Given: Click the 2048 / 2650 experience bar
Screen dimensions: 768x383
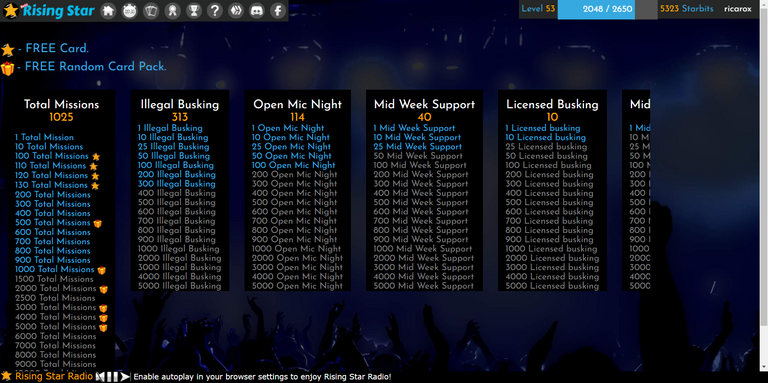Looking at the screenshot, I should (607, 9).
